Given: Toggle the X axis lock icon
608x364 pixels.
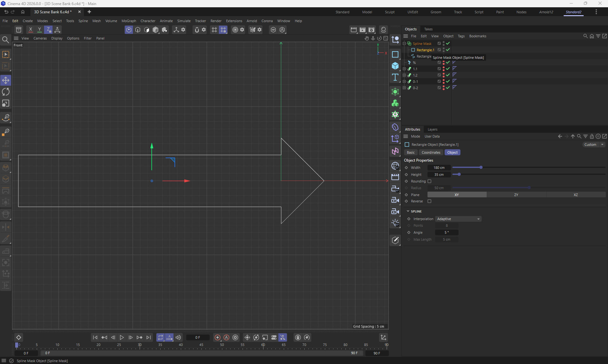Looking at the screenshot, I should point(30,30).
